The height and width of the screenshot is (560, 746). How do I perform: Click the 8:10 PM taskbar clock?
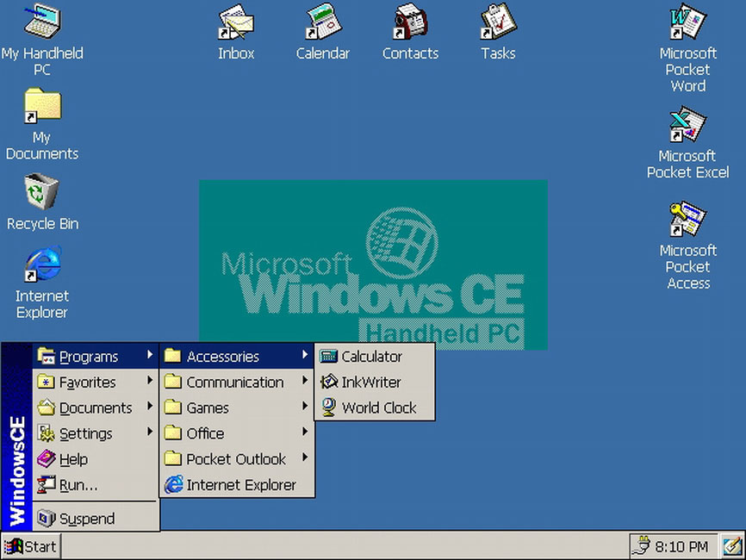681,546
